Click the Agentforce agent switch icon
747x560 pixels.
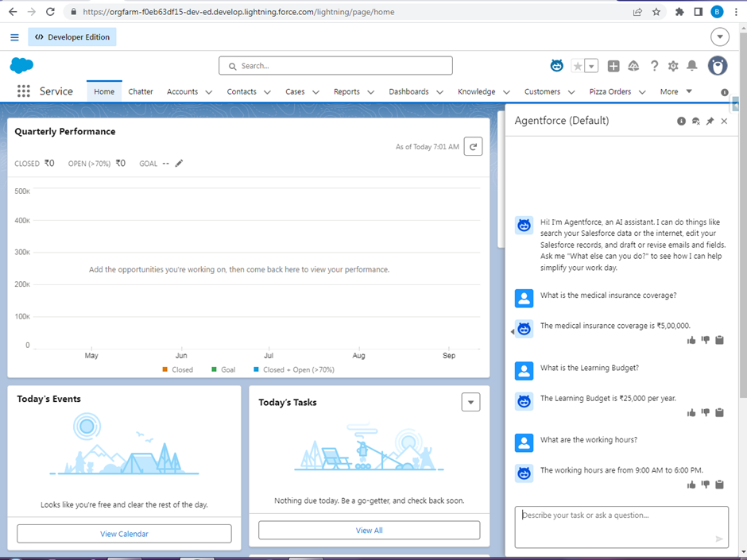coord(695,121)
